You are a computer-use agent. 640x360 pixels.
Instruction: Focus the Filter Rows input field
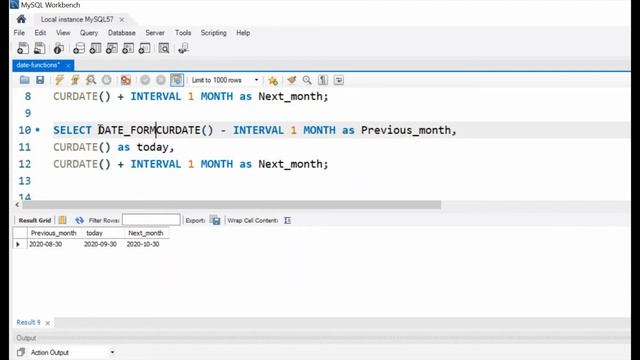pos(151,220)
